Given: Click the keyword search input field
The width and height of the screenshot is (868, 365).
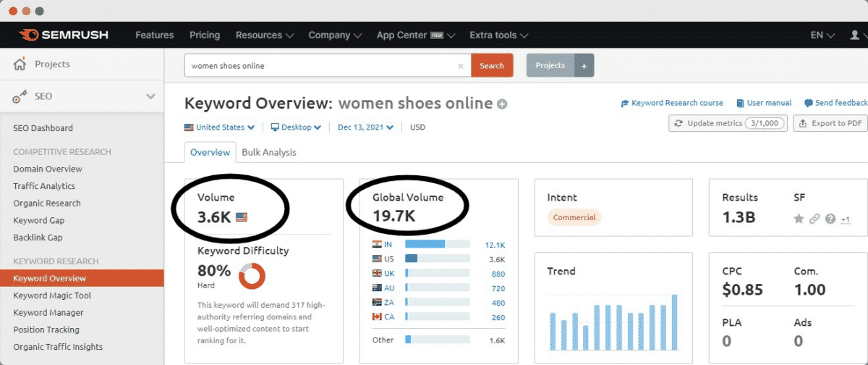Looking at the screenshot, I should click(322, 66).
